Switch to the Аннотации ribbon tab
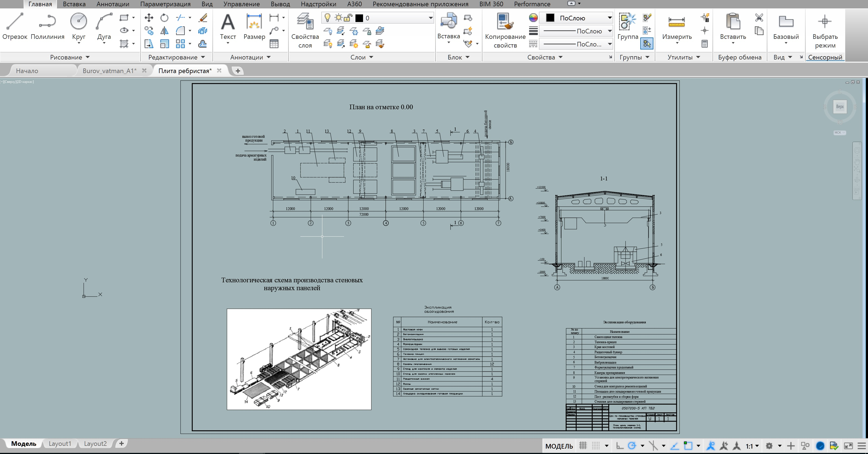This screenshot has width=868, height=454. 113,4
